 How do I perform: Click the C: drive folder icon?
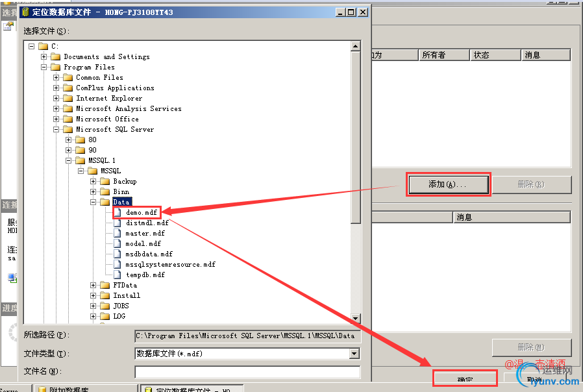tap(43, 46)
